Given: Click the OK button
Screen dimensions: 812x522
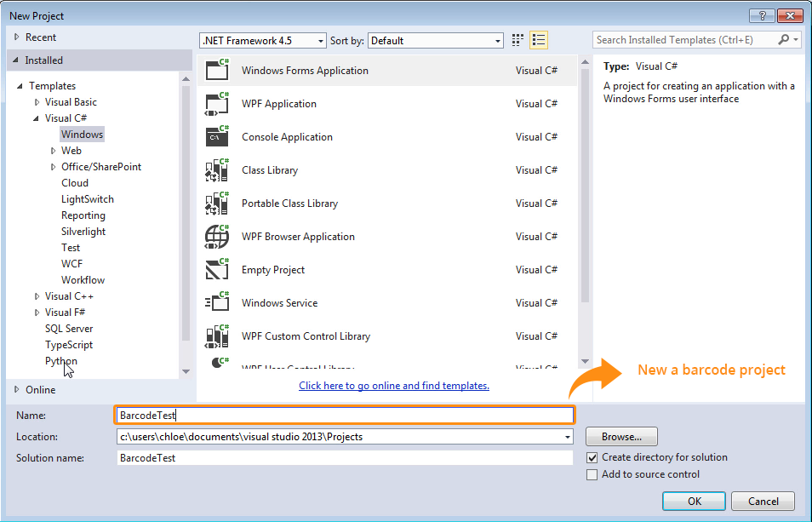Looking at the screenshot, I should coord(694,502).
